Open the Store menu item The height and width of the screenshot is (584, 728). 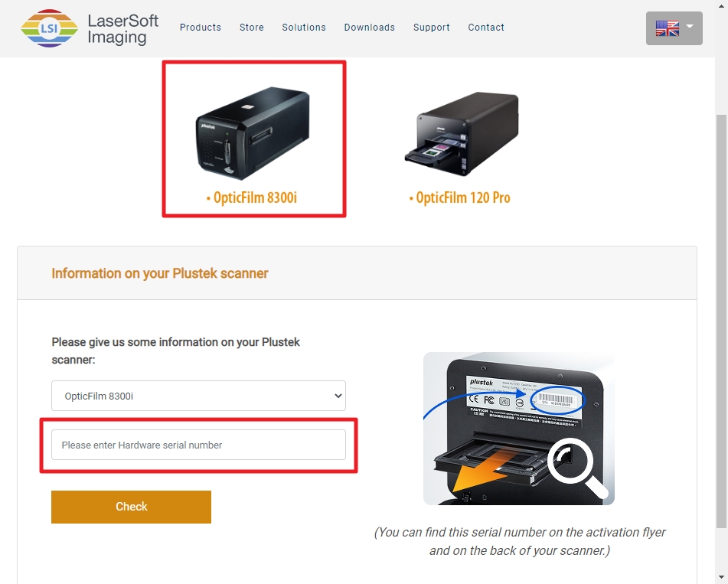252,28
